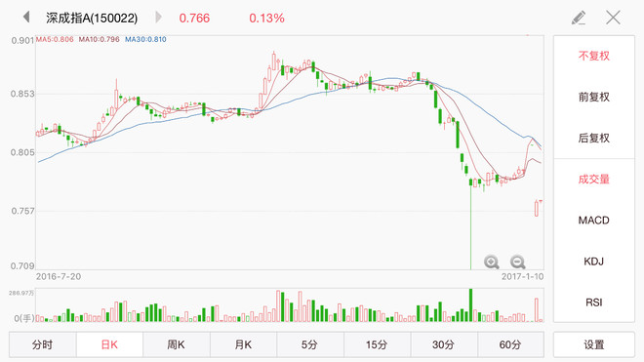This screenshot has height=362, width=644.
Task: Select 后复权 adjustment mode
Action: click(594, 138)
